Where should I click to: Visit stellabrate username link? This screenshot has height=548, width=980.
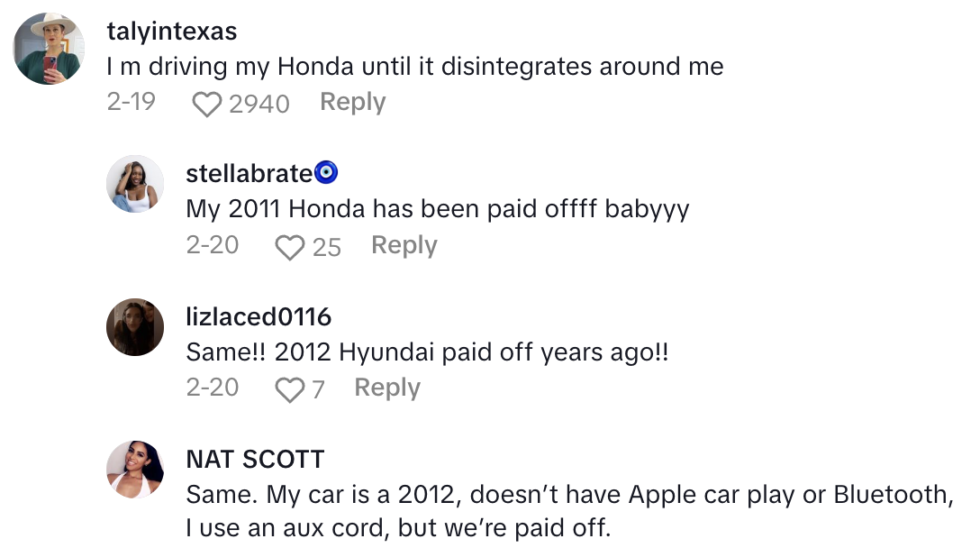(x=249, y=174)
